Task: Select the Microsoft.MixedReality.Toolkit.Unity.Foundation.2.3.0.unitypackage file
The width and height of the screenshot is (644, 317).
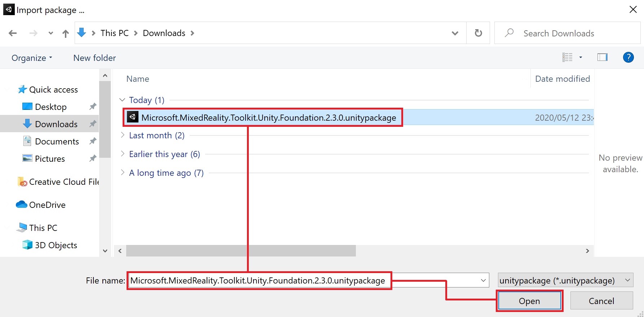Action: coord(269,118)
